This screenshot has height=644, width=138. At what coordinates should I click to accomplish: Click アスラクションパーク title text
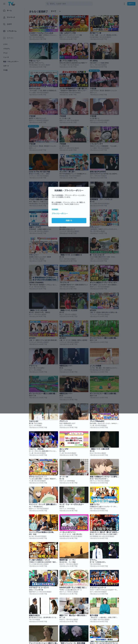click(x=98, y=588)
